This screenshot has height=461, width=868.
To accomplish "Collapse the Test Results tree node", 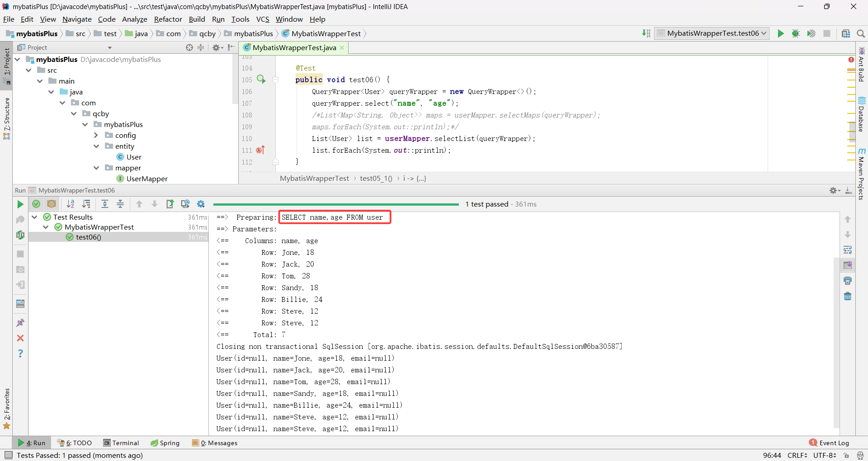I will 34,217.
